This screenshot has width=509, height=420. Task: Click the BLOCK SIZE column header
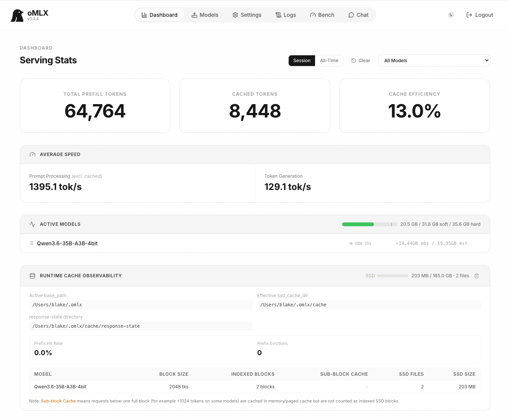coord(174,374)
